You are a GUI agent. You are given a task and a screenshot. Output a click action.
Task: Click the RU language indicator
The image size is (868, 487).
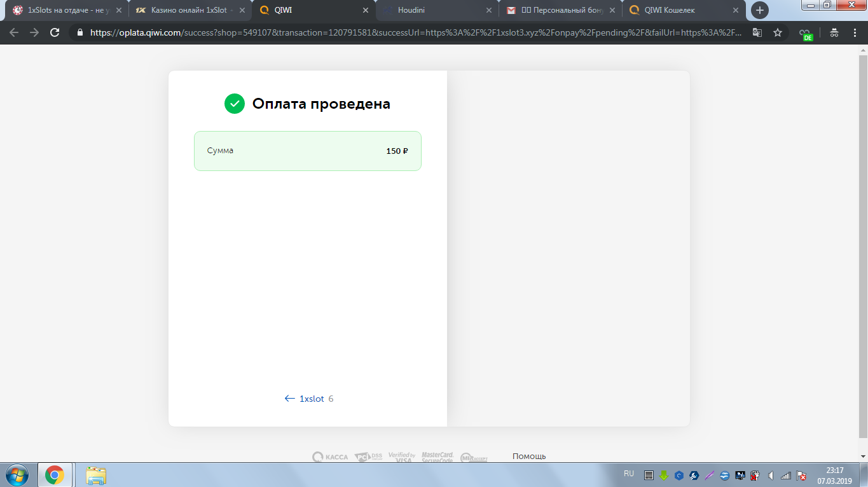pyautogui.click(x=629, y=474)
